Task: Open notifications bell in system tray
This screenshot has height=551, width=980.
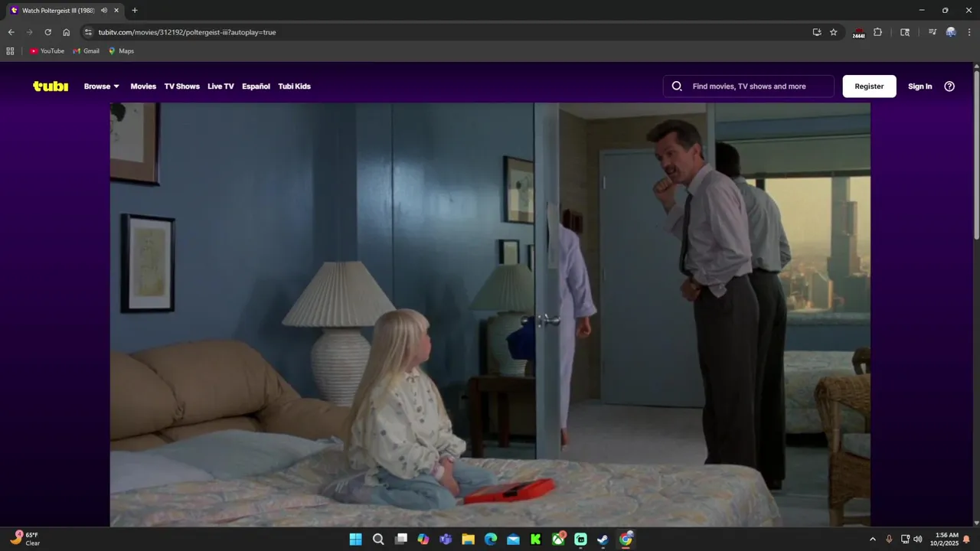Action: pyautogui.click(x=966, y=540)
